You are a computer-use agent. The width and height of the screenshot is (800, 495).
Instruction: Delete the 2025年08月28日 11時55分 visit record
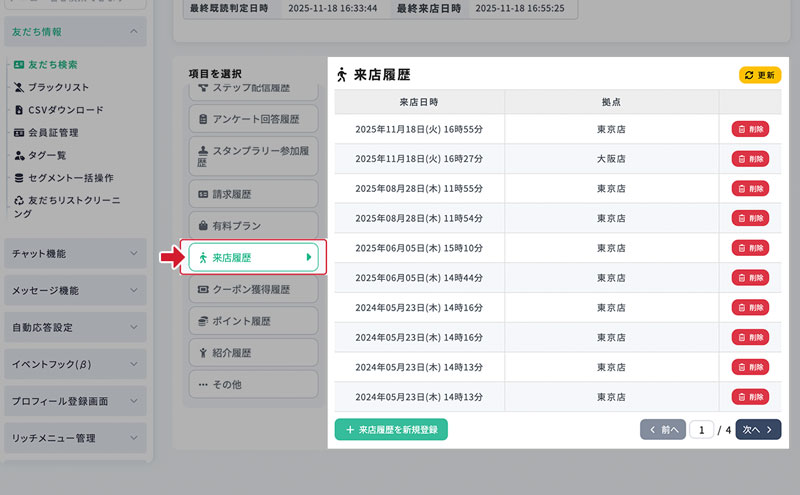tap(750, 188)
